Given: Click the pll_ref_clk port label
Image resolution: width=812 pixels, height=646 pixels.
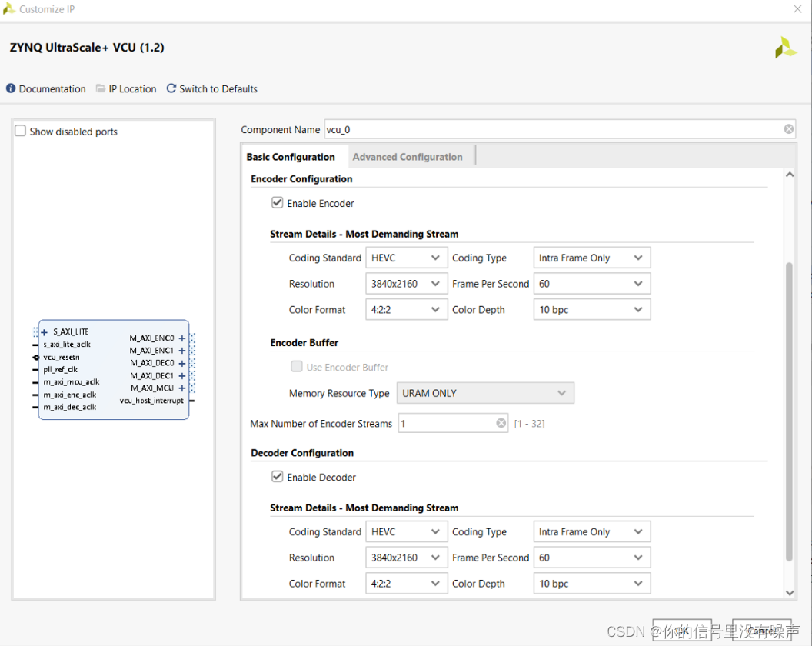Looking at the screenshot, I should click(x=61, y=369).
